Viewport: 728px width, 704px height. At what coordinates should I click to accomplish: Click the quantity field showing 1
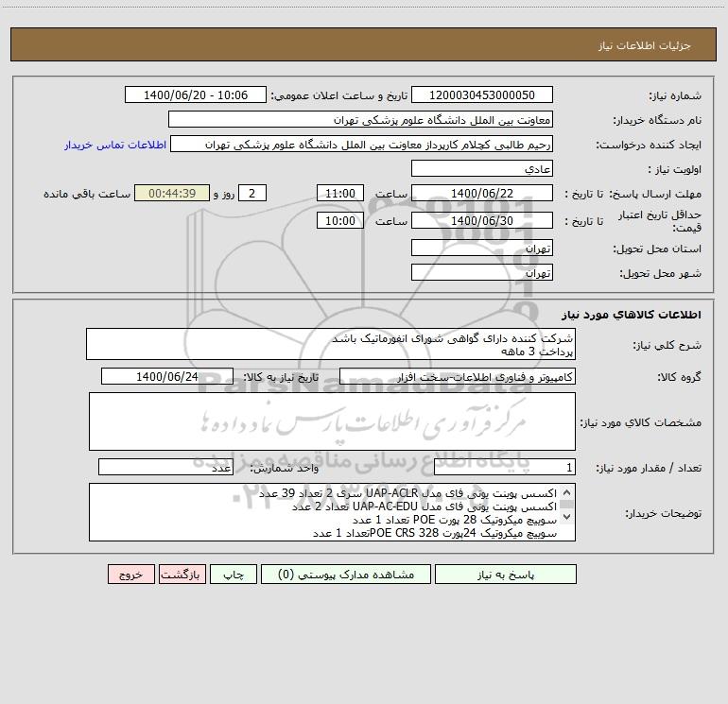coord(505,468)
